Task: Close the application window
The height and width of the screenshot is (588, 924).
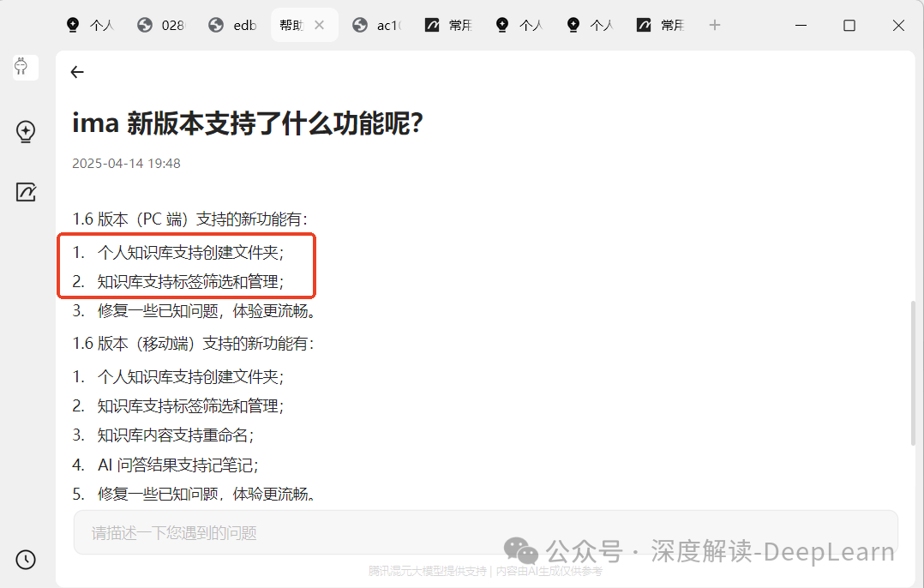Action: click(x=898, y=26)
